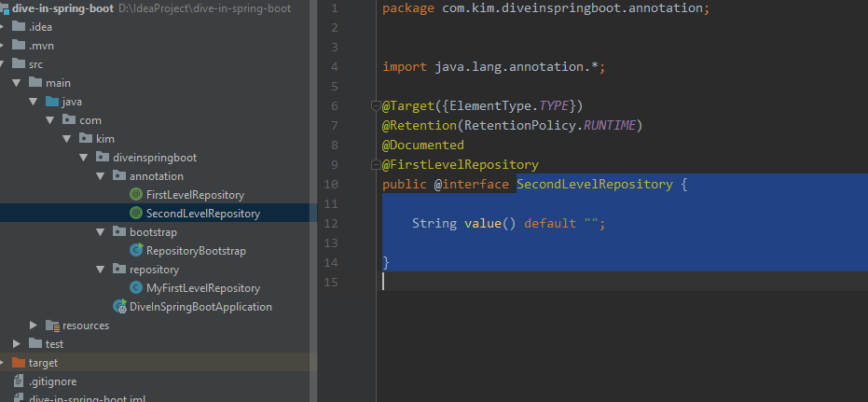
Task: Collapse the repository package node
Action: coord(100,270)
